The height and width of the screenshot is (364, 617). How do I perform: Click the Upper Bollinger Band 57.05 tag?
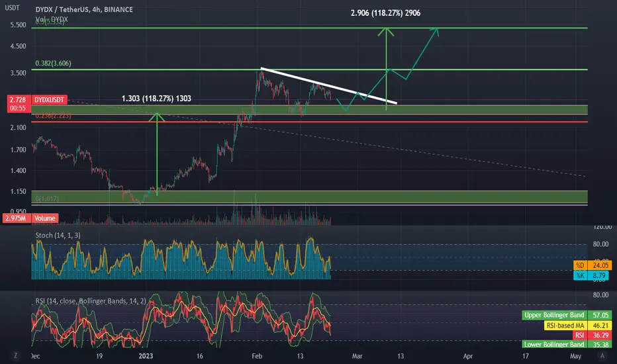pos(567,315)
